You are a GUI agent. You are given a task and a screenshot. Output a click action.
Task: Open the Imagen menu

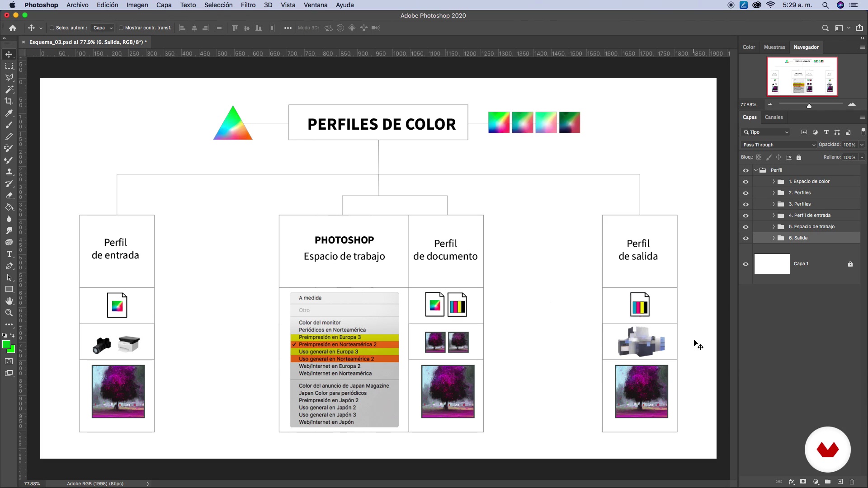[x=137, y=5]
